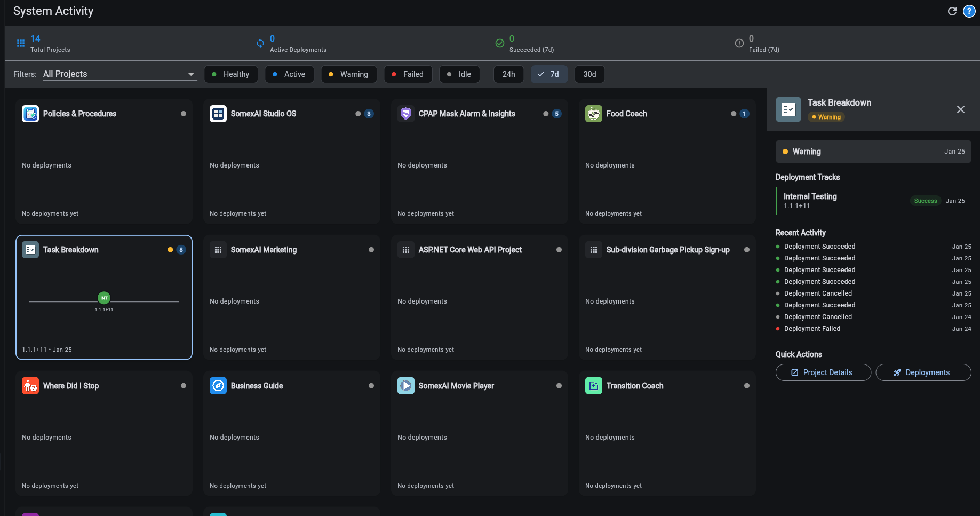Open the Transition Coach app icon
Viewport: 980px width, 516px height.
(x=593, y=385)
